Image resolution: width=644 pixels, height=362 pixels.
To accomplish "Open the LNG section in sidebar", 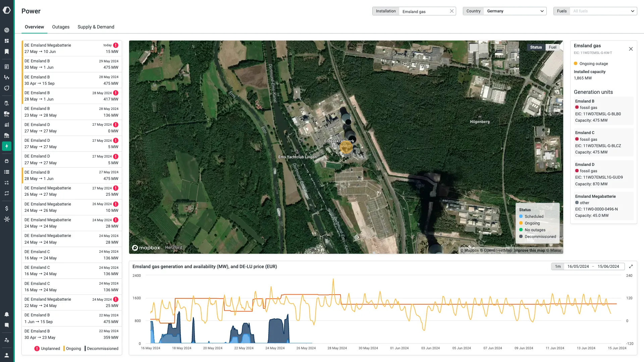I will 7,135.
